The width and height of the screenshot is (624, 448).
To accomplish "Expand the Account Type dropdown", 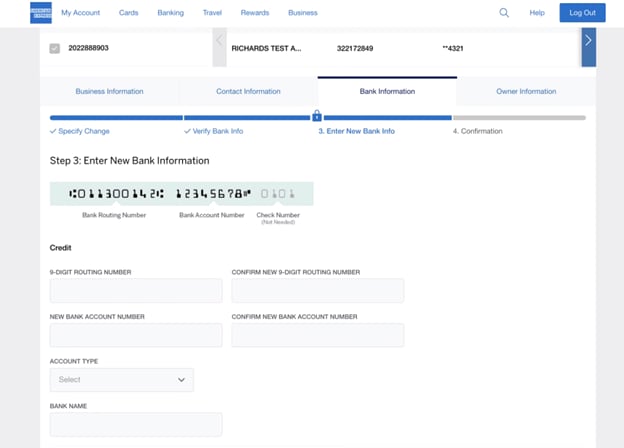I will point(121,380).
